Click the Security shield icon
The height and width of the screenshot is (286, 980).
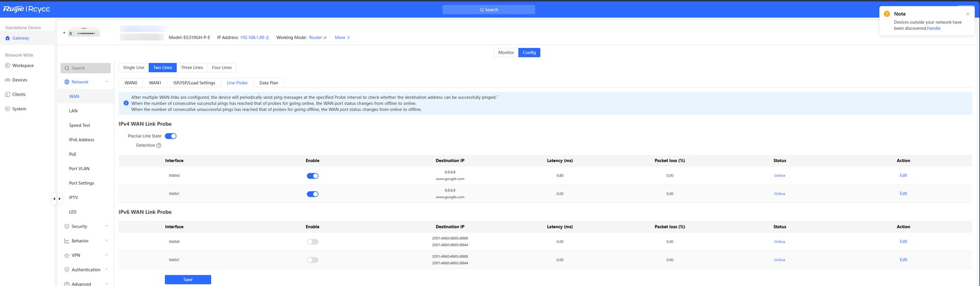(67, 226)
